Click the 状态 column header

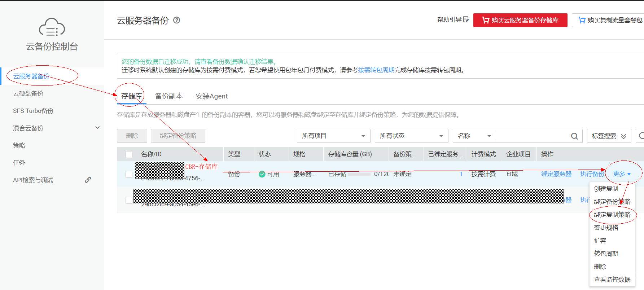tap(265, 154)
